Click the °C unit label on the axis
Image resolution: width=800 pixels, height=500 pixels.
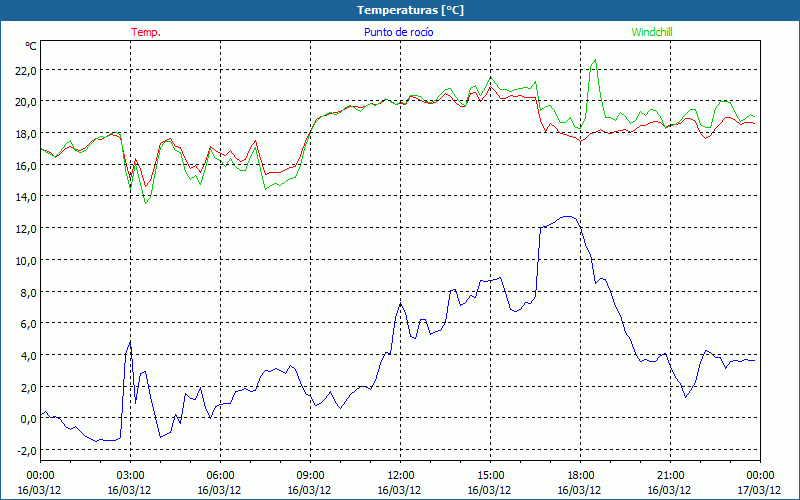31,46
